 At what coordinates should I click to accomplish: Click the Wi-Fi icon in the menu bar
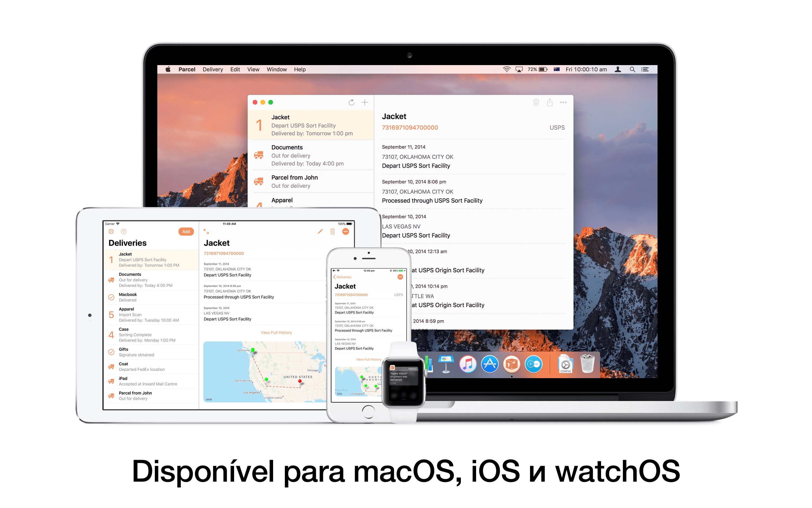click(507, 70)
